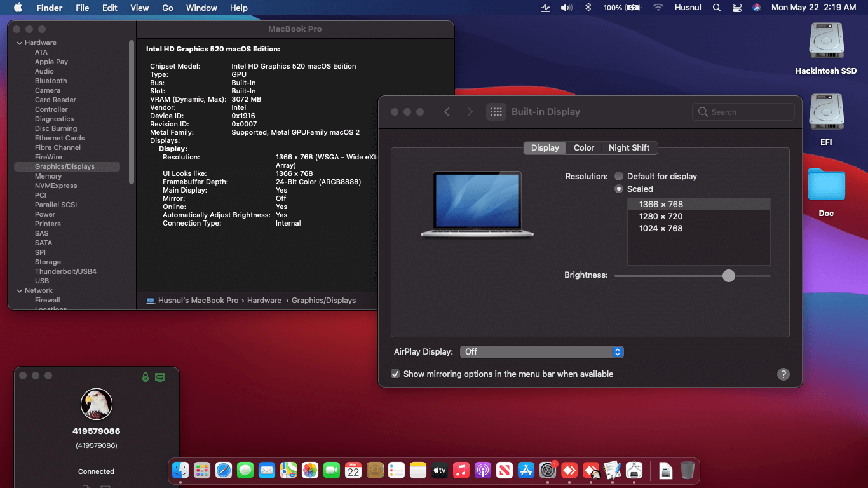Image resolution: width=868 pixels, height=488 pixels.
Task: Click the Brightness slider knob
Action: 728,276
